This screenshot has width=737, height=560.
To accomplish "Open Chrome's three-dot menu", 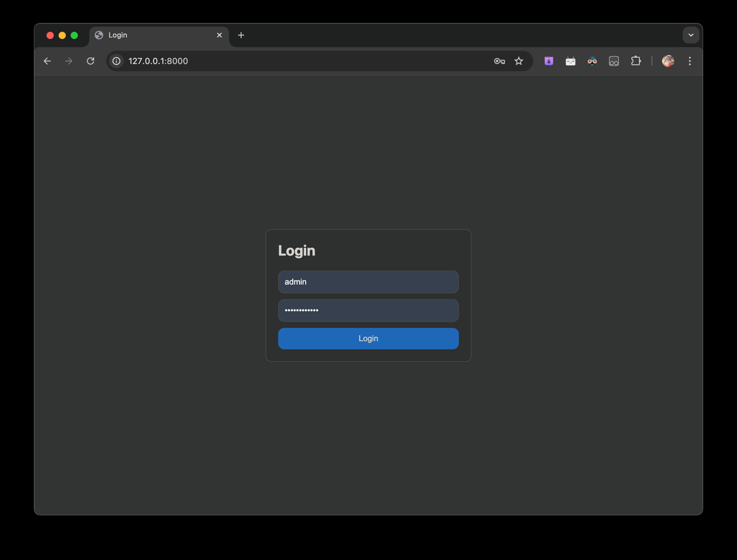I will click(690, 61).
